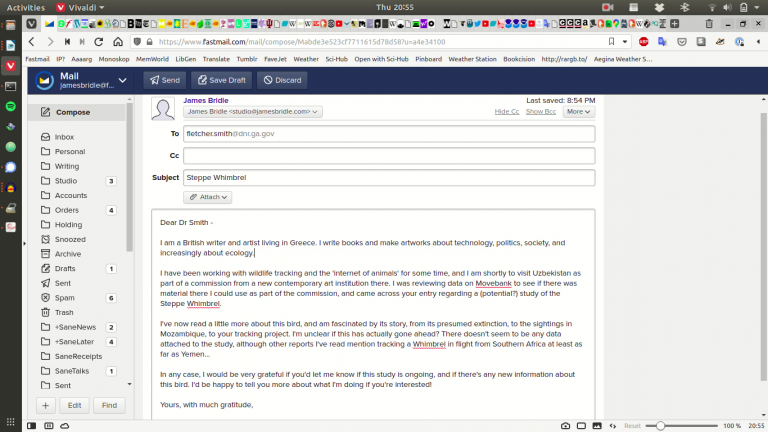Click the Send button
Image resolution: width=768 pixels, height=432 pixels.
(x=164, y=80)
